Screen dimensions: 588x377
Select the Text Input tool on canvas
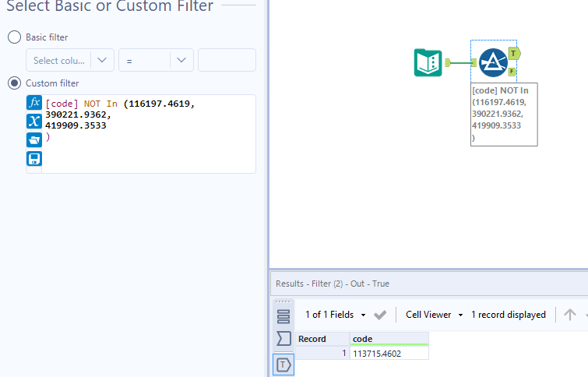pyautogui.click(x=428, y=62)
